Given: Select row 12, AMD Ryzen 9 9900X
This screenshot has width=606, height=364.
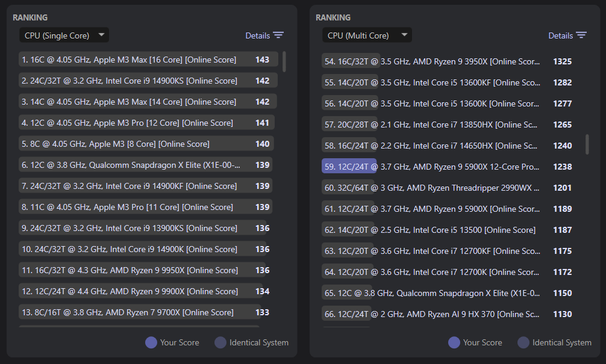Looking at the screenshot, I should 148,291.
